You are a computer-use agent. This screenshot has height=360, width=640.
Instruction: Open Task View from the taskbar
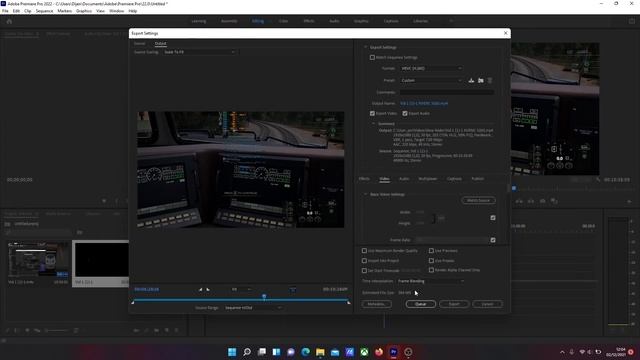click(262, 352)
